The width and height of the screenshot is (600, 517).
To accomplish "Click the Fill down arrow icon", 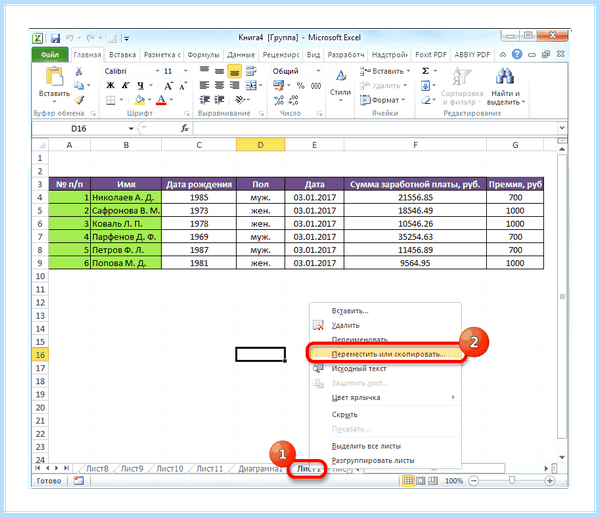I will [426, 86].
